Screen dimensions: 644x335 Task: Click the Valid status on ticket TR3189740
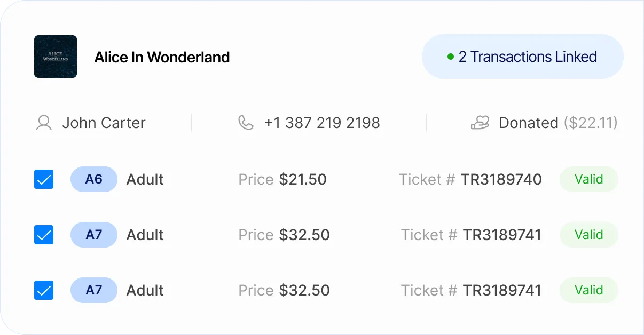588,179
